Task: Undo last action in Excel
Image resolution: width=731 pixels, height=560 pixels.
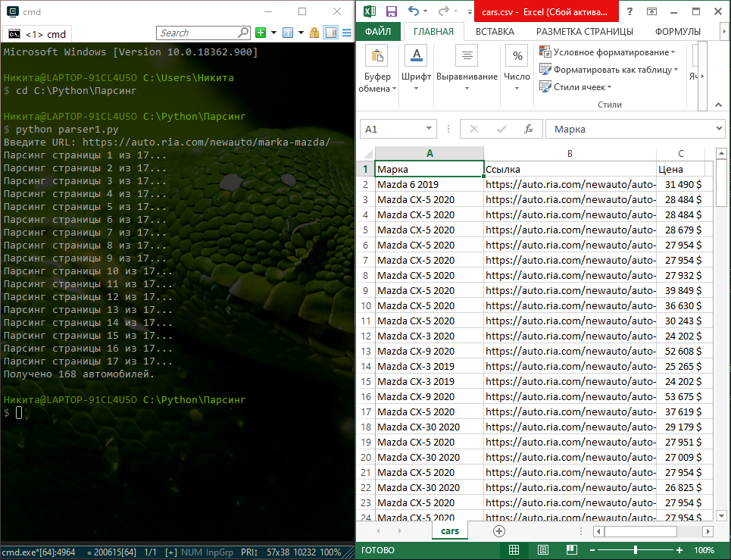Action: (x=414, y=11)
